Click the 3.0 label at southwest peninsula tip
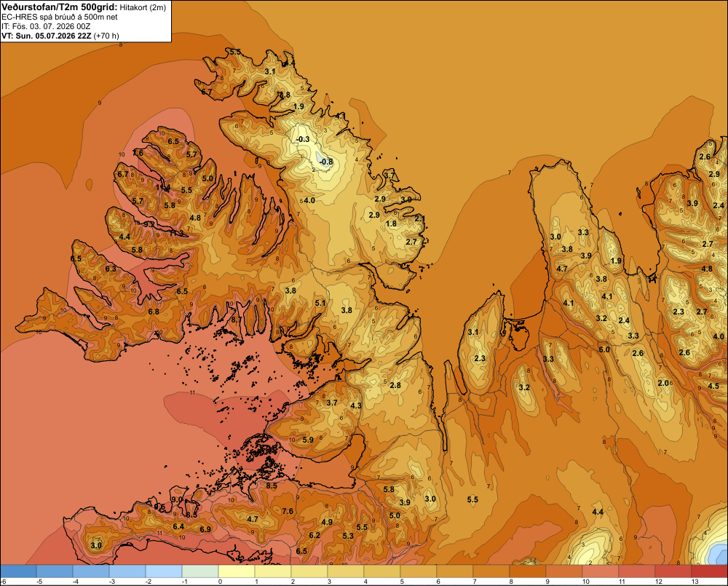The image size is (728, 586). click(x=96, y=545)
